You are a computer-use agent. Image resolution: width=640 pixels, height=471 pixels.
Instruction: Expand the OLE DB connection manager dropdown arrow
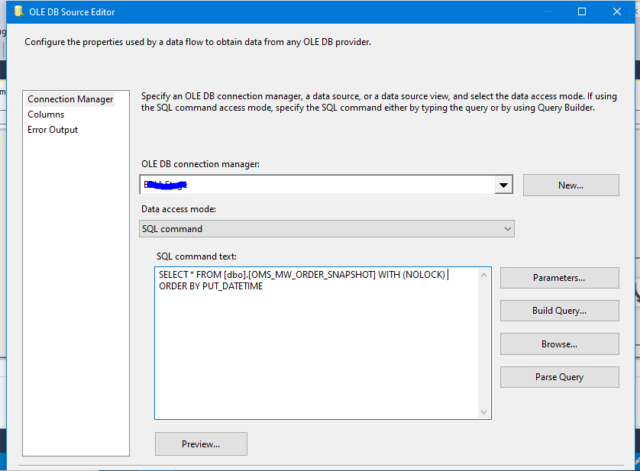point(504,185)
